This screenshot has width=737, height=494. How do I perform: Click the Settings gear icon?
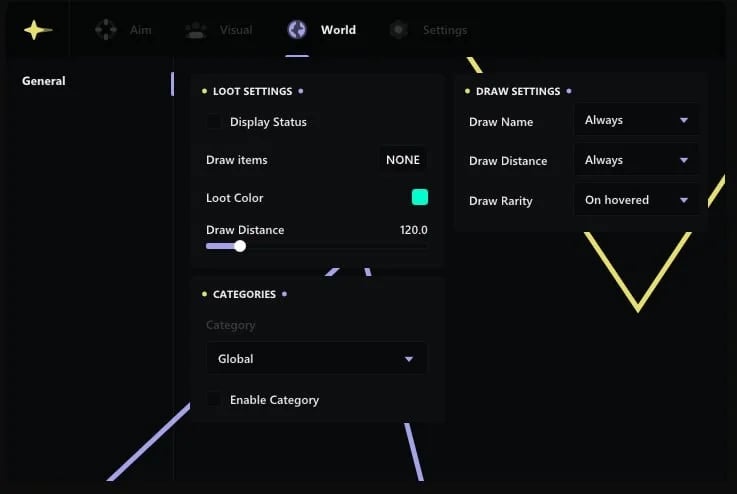coord(399,30)
